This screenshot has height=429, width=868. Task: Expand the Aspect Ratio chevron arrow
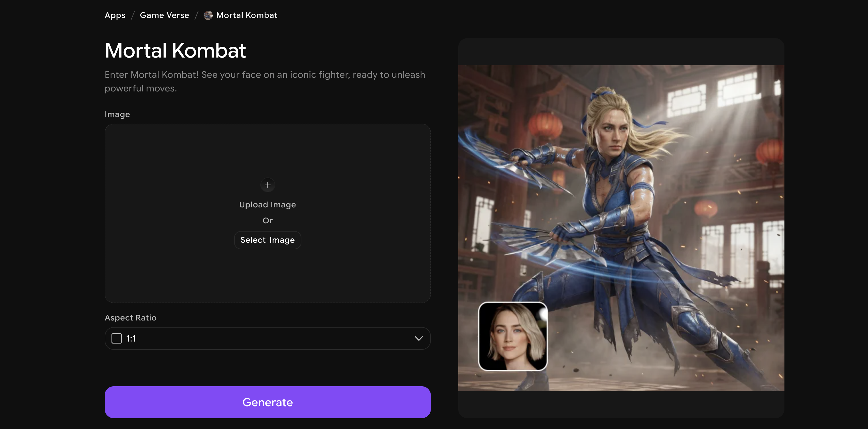(x=419, y=338)
